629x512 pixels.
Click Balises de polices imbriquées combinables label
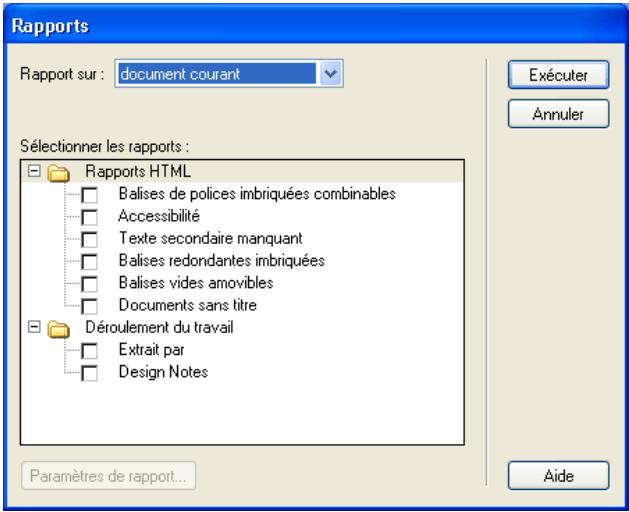point(258,194)
